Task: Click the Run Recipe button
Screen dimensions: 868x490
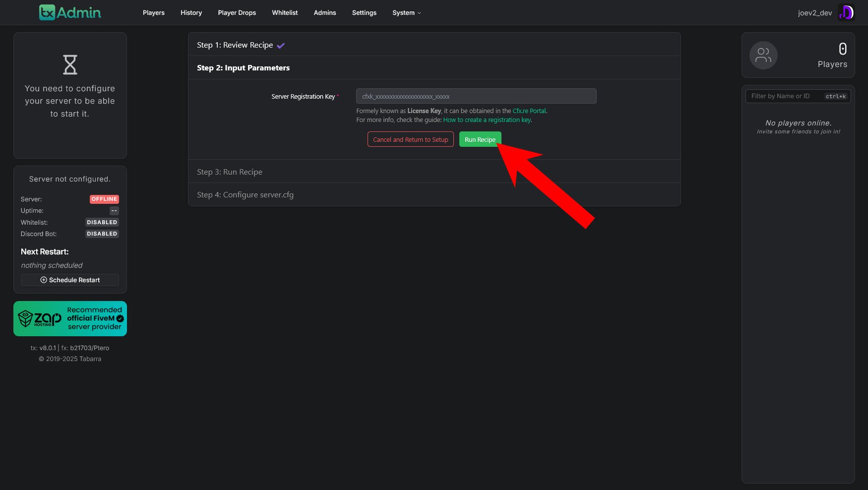Action: 480,139
